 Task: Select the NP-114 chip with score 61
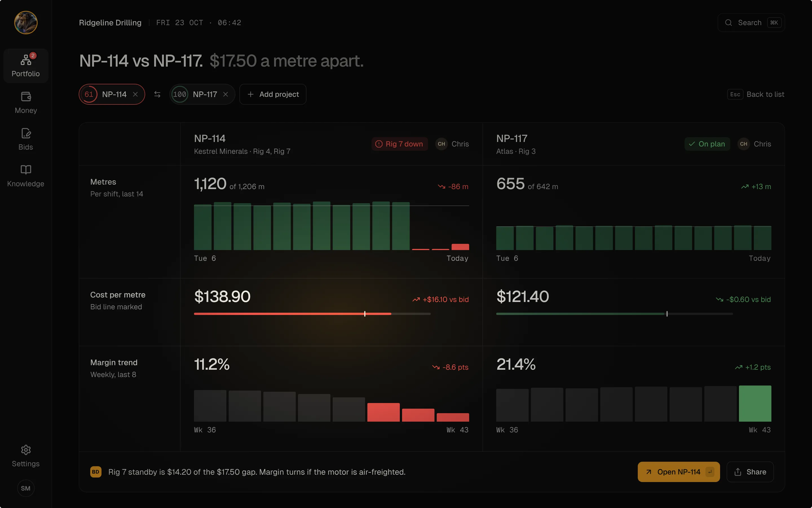pyautogui.click(x=112, y=95)
